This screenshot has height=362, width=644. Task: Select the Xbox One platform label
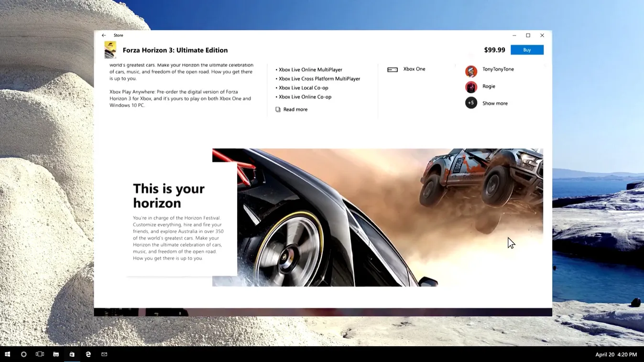[x=414, y=69]
